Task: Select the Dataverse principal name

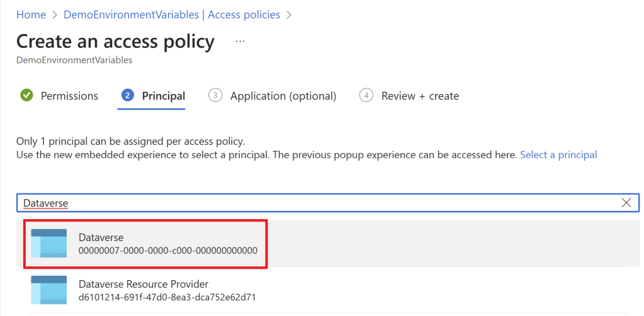Action: pos(101,237)
